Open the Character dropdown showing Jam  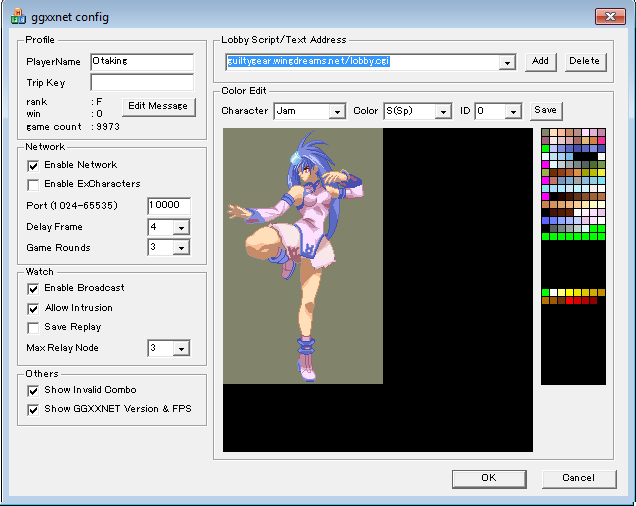tap(337, 111)
